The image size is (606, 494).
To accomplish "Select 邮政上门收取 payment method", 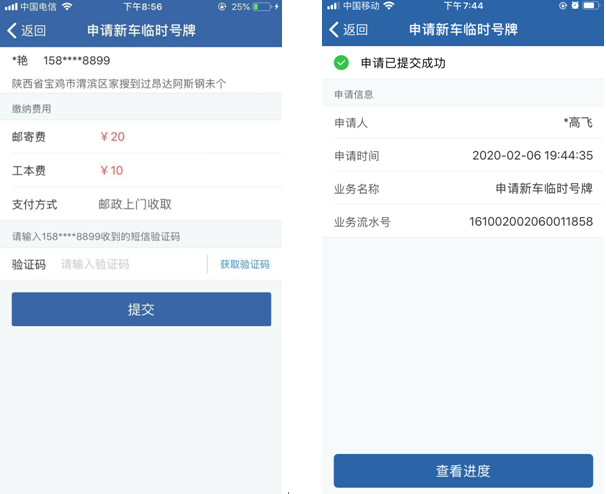I will point(135,204).
